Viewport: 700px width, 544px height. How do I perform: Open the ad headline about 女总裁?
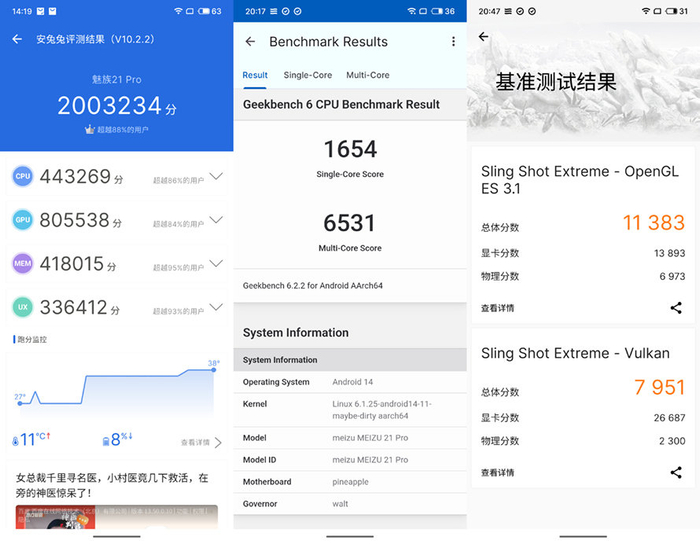coord(112,485)
